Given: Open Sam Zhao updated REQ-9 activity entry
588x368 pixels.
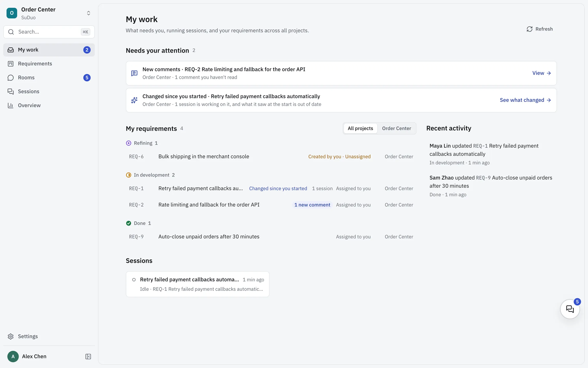Looking at the screenshot, I should coord(491,186).
